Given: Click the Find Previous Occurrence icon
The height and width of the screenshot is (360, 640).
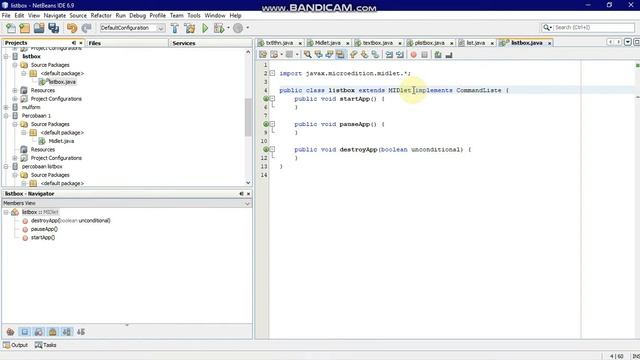Looking at the screenshot, I should [x=318, y=54].
